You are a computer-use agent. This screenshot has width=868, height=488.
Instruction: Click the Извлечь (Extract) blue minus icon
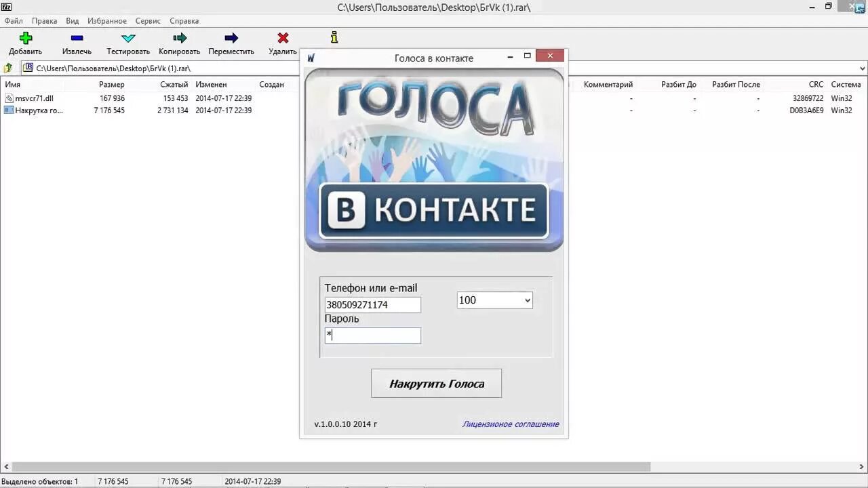click(x=77, y=38)
